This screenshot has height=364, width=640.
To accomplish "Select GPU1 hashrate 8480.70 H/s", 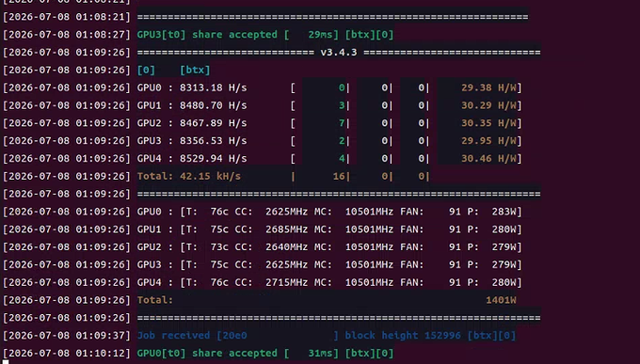I will click(213, 105).
